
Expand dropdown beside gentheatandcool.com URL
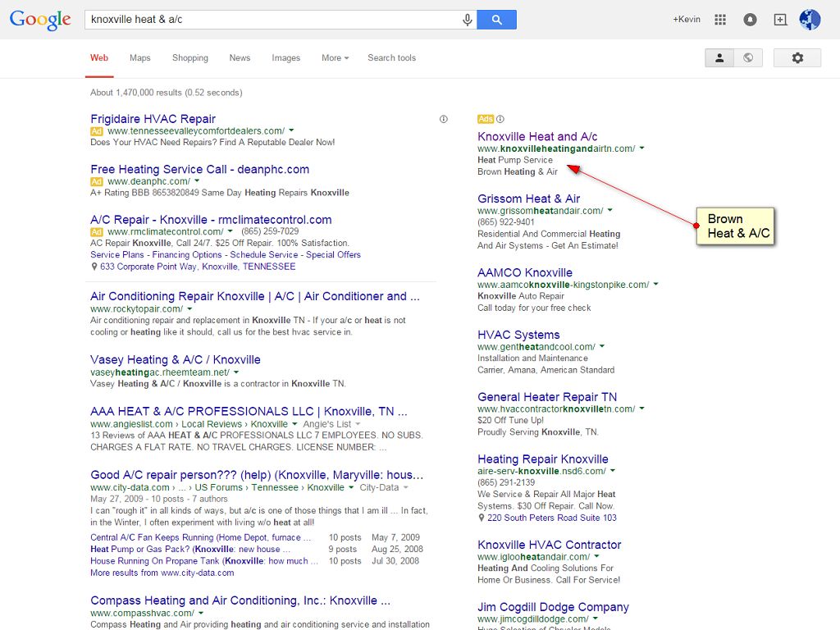click(x=602, y=346)
